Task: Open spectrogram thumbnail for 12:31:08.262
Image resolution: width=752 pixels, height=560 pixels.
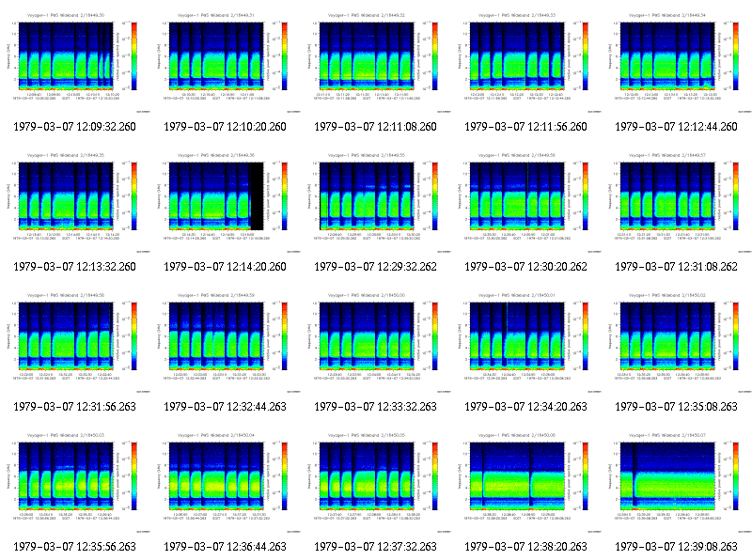Action: click(677, 202)
